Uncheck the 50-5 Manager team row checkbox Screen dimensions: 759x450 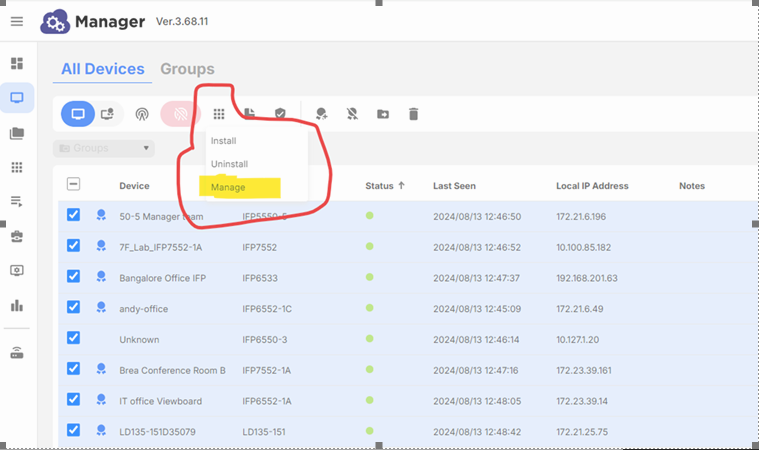tap(74, 215)
